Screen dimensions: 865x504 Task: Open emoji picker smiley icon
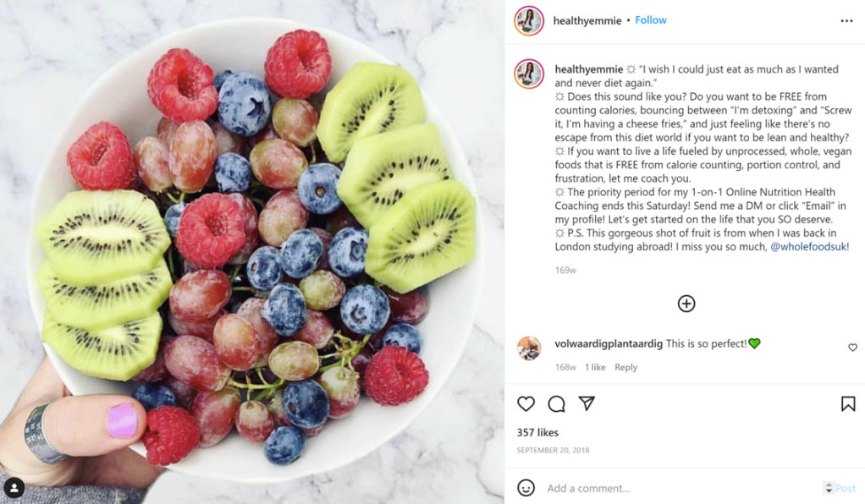[x=526, y=487]
